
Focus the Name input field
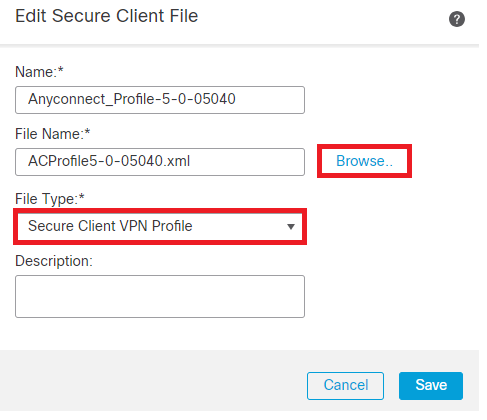160,100
